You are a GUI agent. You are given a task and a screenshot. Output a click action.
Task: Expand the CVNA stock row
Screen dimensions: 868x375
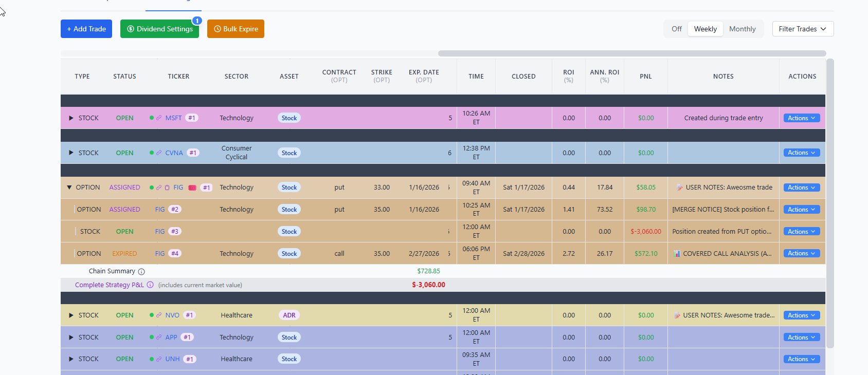pos(71,153)
